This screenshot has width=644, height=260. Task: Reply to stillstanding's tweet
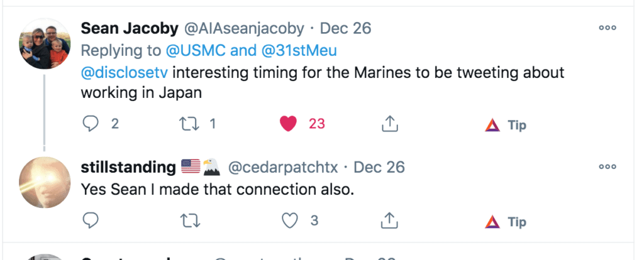[92, 220]
